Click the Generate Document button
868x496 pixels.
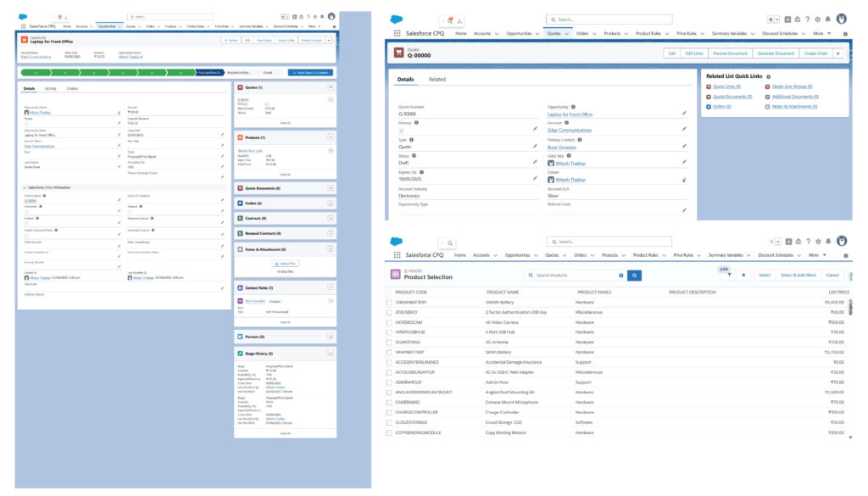776,53
